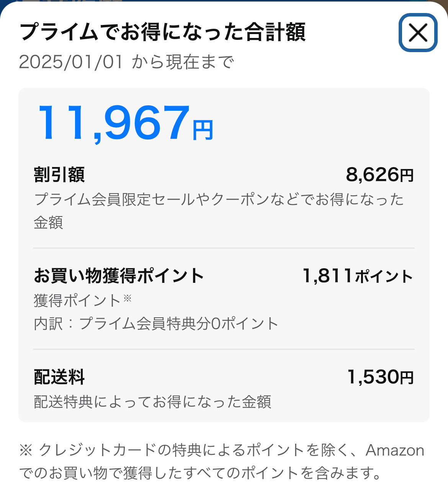448x497 pixels.
Task: Tap the ※ クレジットカード footnote first line
Action: point(222,450)
